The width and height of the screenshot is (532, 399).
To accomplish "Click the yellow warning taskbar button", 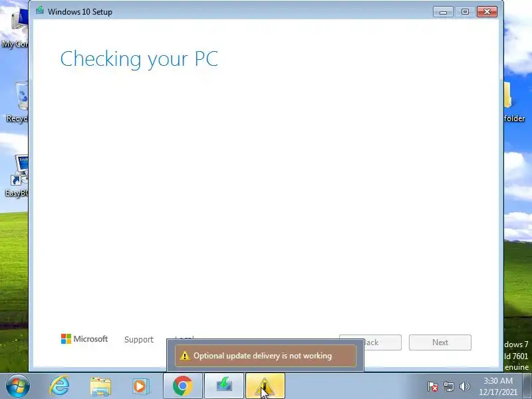I will 265,386.
